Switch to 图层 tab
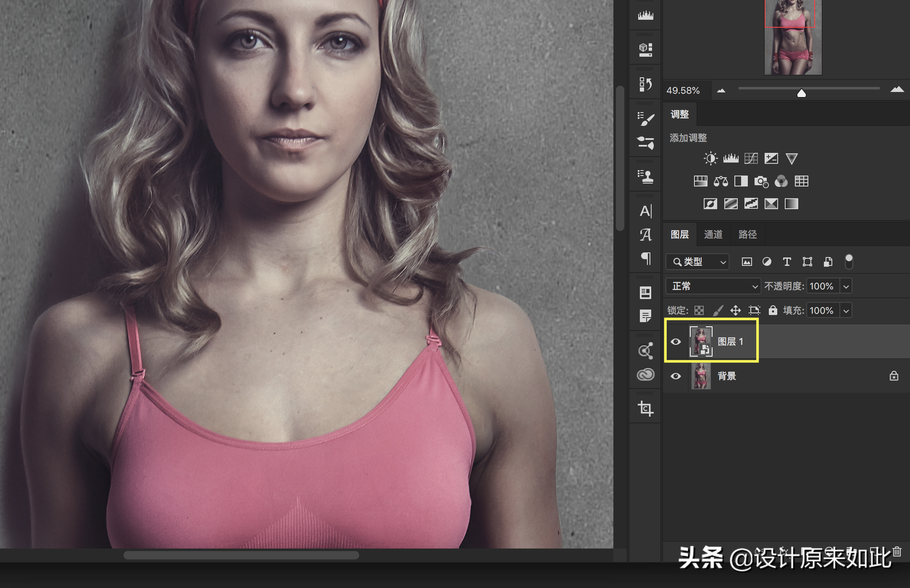The width and height of the screenshot is (910, 588). [x=680, y=234]
